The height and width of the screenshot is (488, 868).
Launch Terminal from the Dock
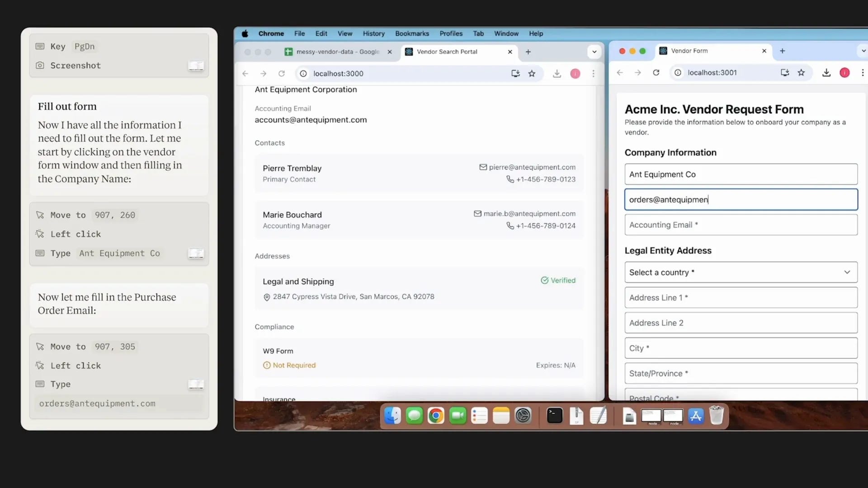click(x=554, y=416)
